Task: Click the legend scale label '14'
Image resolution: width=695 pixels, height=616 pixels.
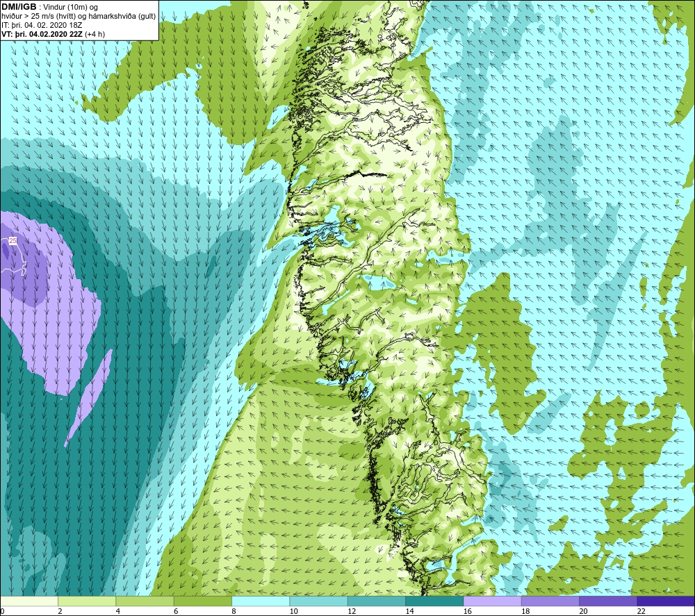Action: (409, 611)
